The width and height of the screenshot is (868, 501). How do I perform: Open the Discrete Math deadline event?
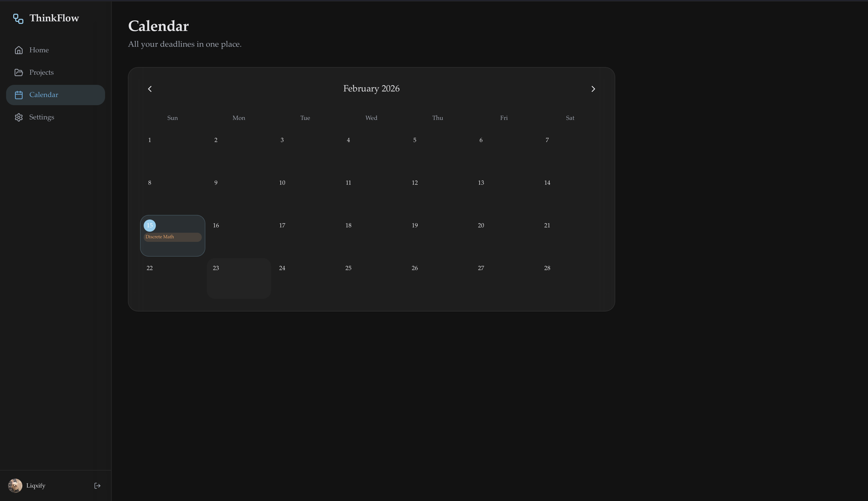point(172,237)
